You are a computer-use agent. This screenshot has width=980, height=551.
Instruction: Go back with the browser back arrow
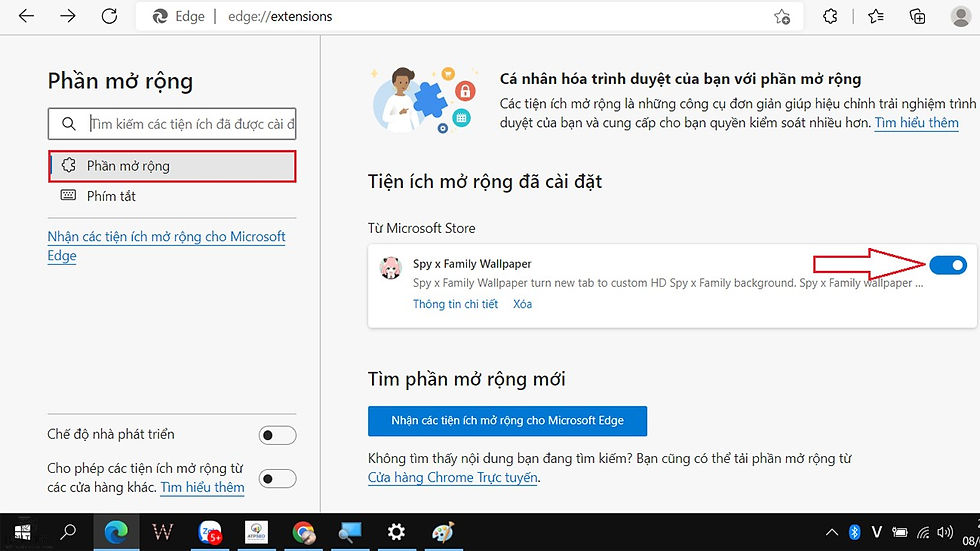[x=26, y=16]
